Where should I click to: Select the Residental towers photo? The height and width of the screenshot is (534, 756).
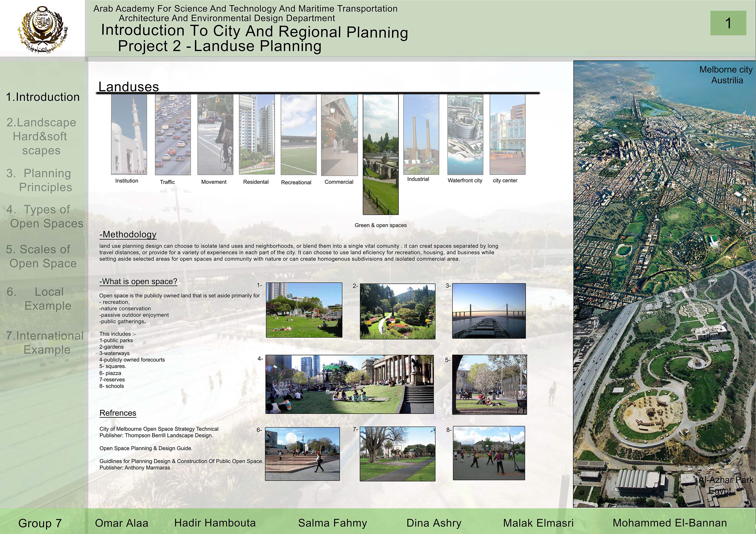[x=257, y=134]
